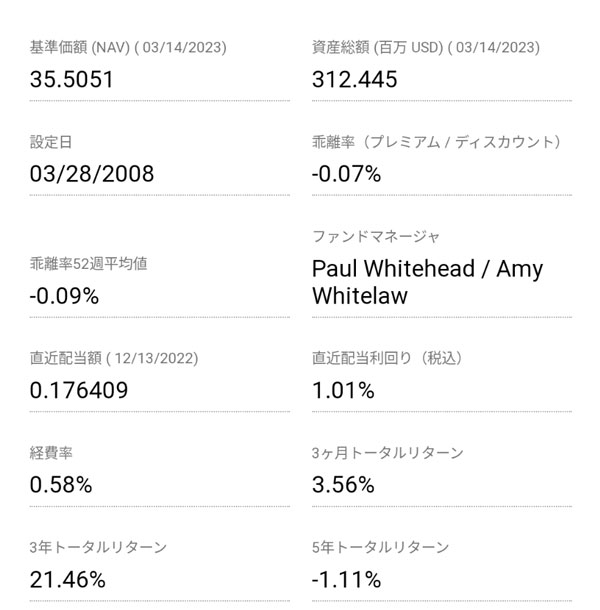This screenshot has width=600, height=610.
Task: Click the premium/discount value -0.07%
Action: (346, 174)
